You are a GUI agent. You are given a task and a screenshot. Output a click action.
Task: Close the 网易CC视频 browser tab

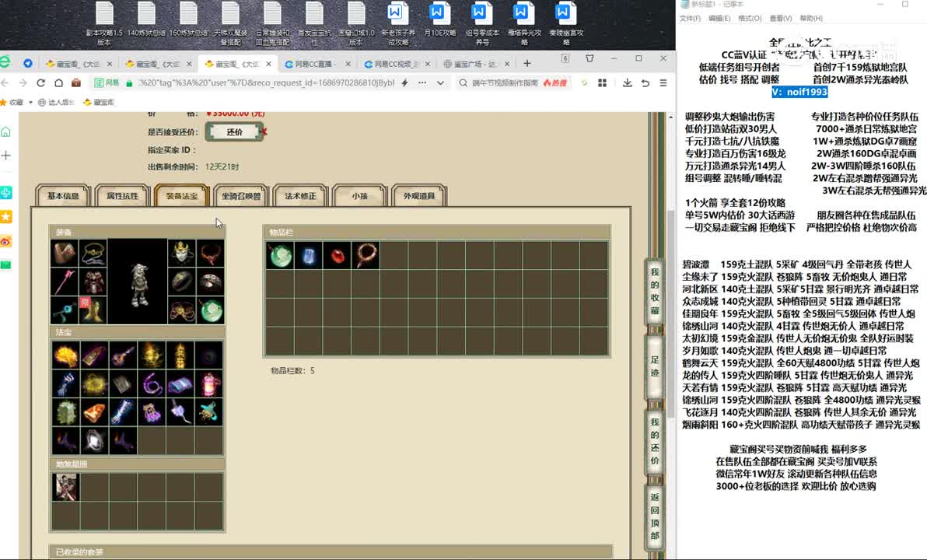[x=427, y=64]
